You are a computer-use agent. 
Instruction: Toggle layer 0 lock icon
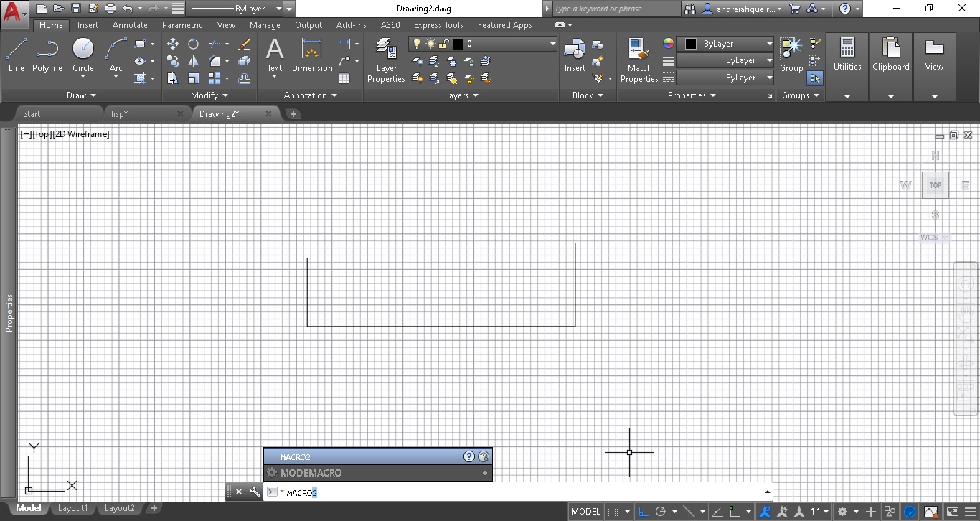tap(444, 44)
